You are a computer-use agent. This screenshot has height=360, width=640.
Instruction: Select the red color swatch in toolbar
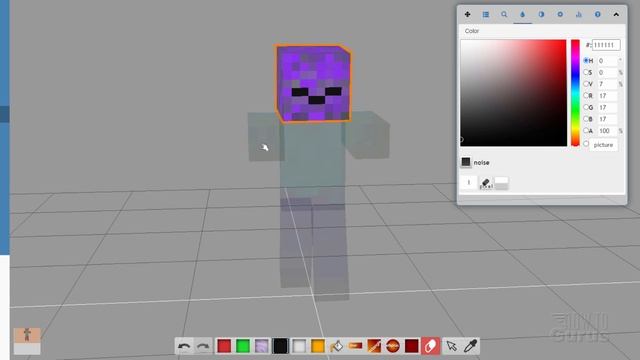pos(224,346)
